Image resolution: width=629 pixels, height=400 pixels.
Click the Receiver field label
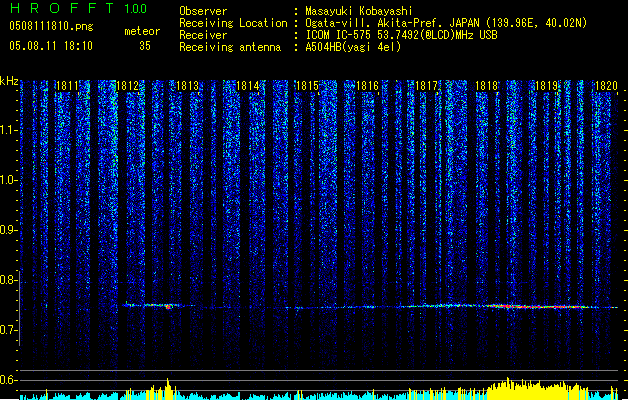(x=203, y=35)
